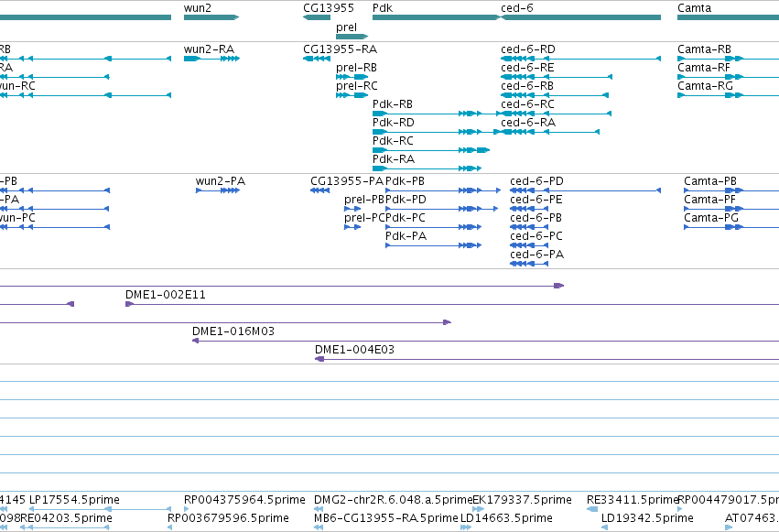Click the ced-6-RB transcript
Screen dimensions: 779x532
pos(555,95)
